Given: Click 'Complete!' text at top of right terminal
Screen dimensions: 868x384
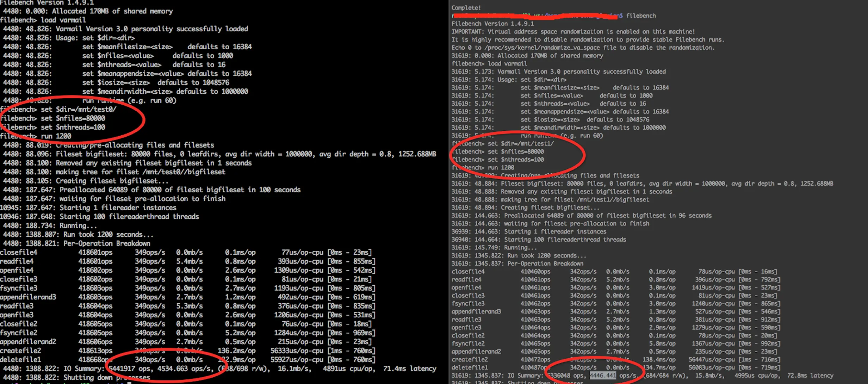Looking at the screenshot, I should click(x=466, y=8).
